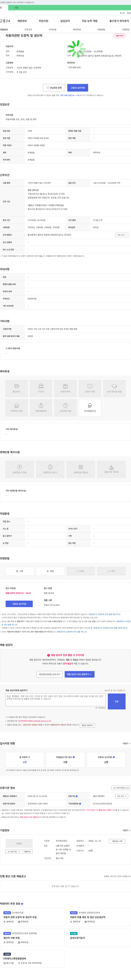Select the 통근버스 welfare icon
Viewport: 131px width, 980px height.
pos(16,388)
